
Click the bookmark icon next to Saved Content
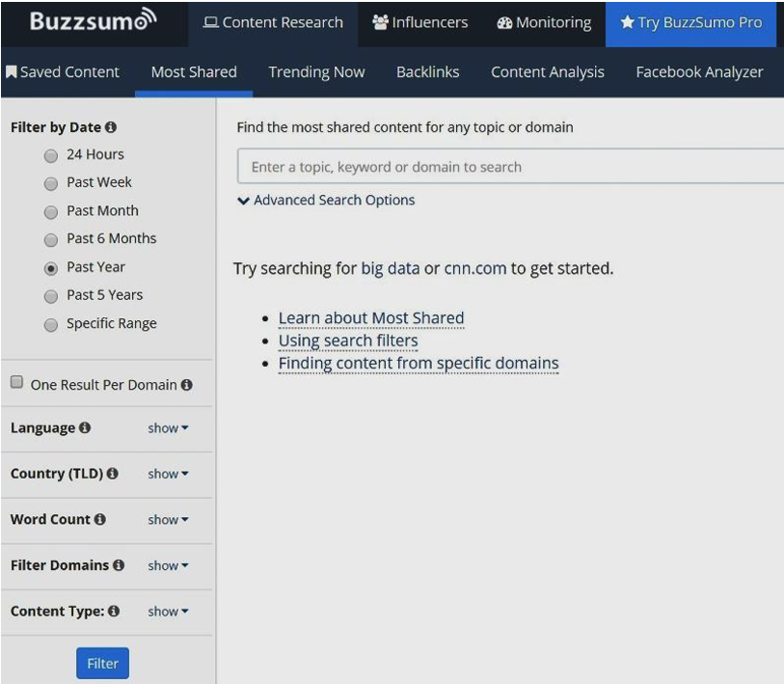(x=11, y=72)
